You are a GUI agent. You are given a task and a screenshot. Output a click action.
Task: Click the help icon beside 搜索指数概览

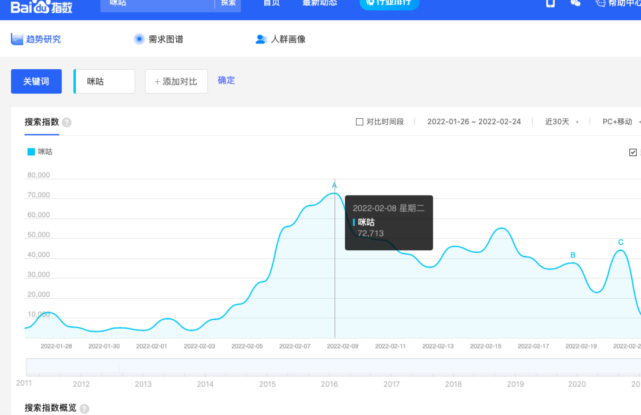coord(83,409)
